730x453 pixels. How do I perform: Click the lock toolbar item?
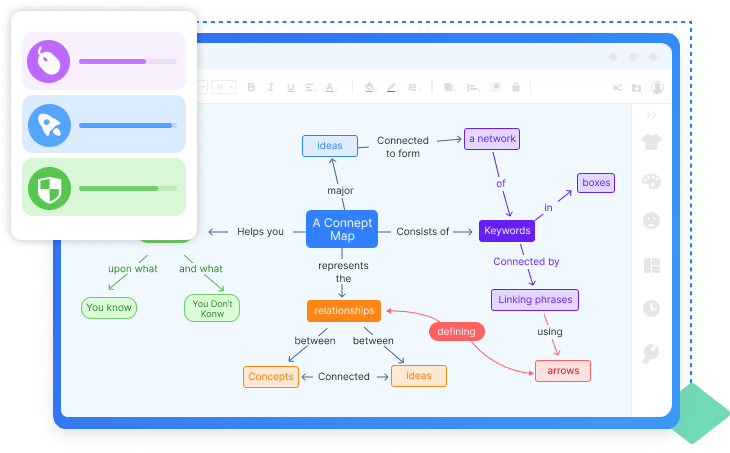pyautogui.click(x=515, y=88)
